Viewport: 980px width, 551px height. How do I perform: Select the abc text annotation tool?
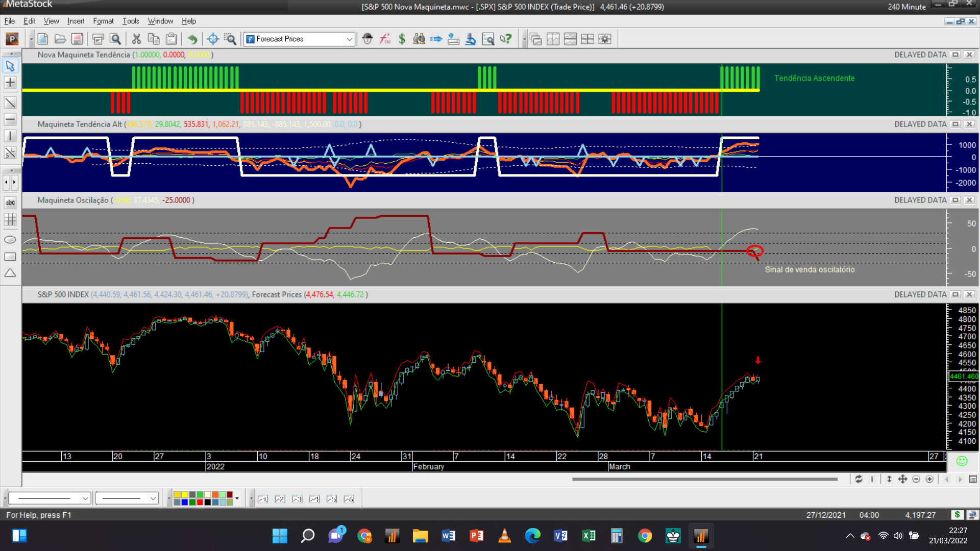[x=10, y=203]
